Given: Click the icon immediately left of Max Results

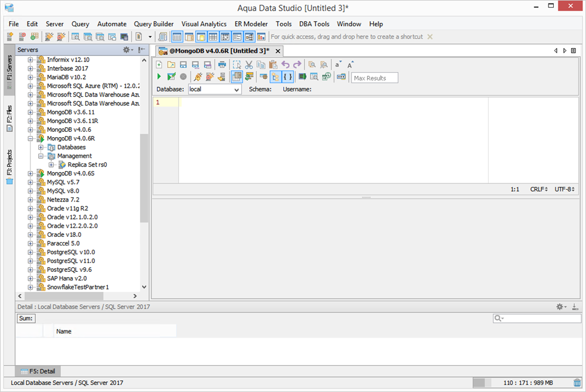Looking at the screenshot, I should pos(341,77).
